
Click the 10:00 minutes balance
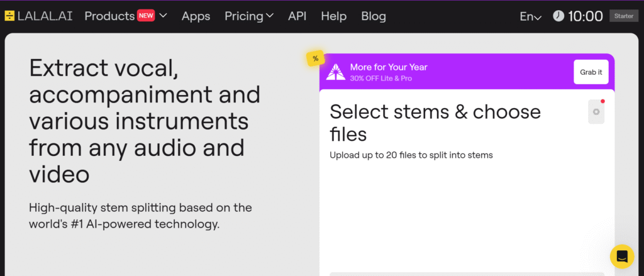[x=585, y=16]
